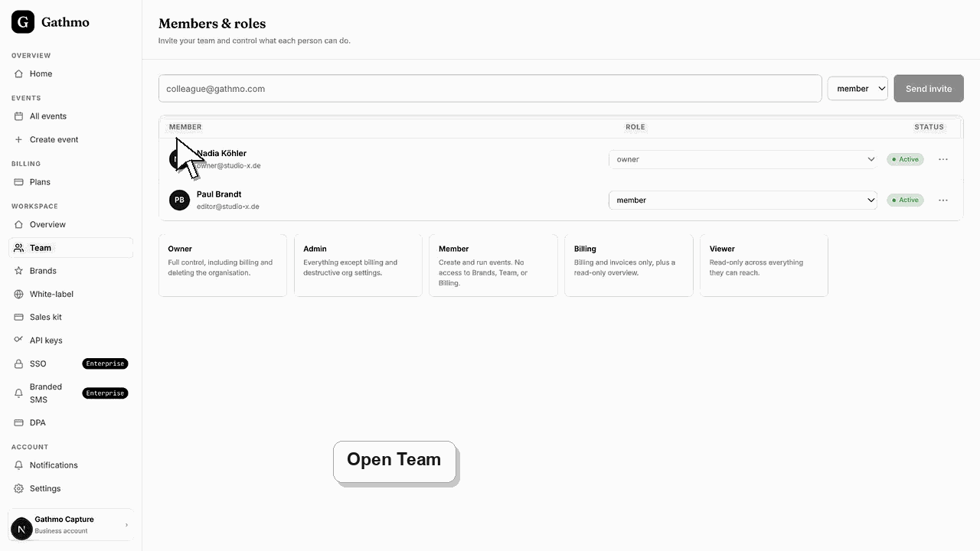
Task: Click the Nadia Köhler name text
Action: coord(221,153)
